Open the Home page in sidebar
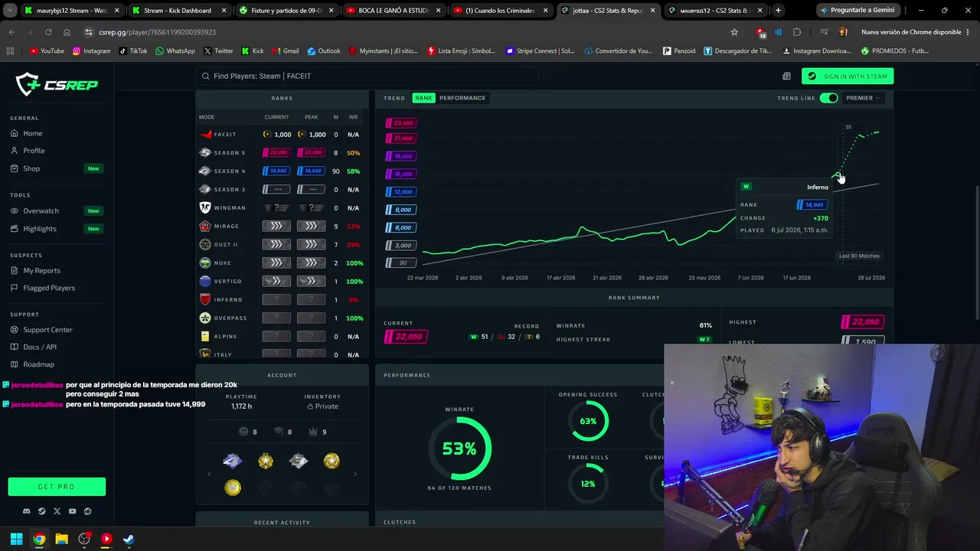 click(x=32, y=133)
